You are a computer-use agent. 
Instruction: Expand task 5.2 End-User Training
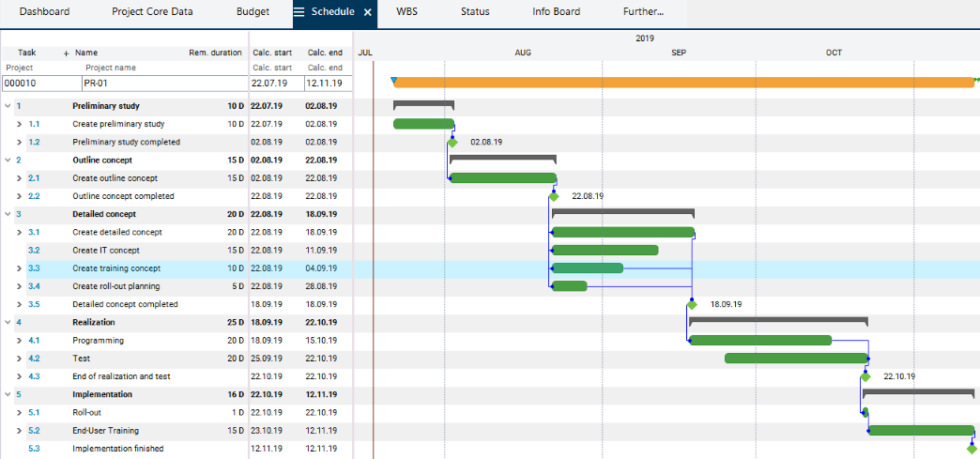[x=20, y=431]
